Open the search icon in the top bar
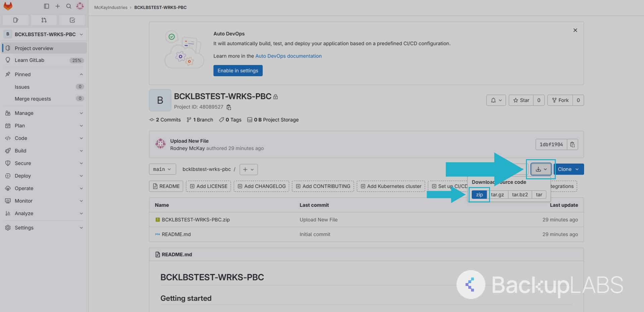644x312 pixels. point(68,6)
